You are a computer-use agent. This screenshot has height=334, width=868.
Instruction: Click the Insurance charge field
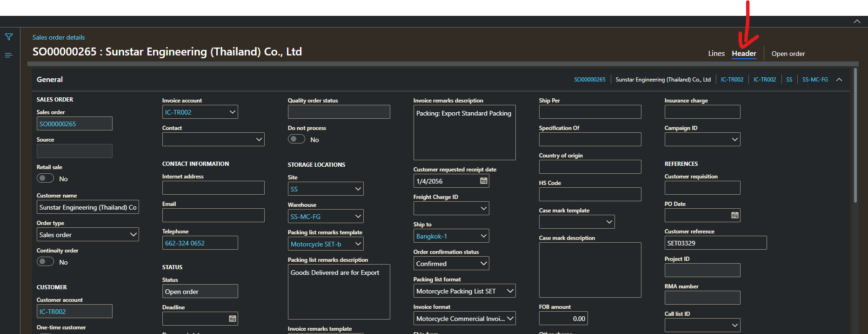tap(702, 112)
